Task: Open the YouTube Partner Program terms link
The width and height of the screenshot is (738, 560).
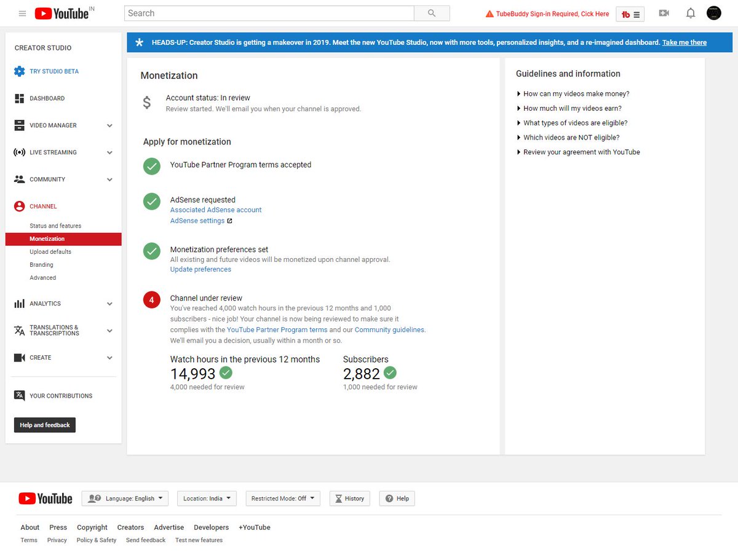Action: click(277, 329)
